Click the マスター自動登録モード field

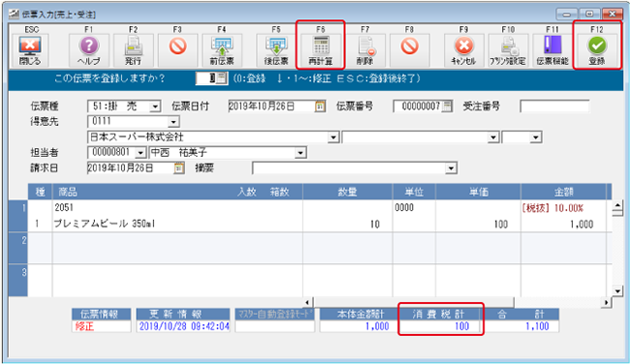click(275, 326)
